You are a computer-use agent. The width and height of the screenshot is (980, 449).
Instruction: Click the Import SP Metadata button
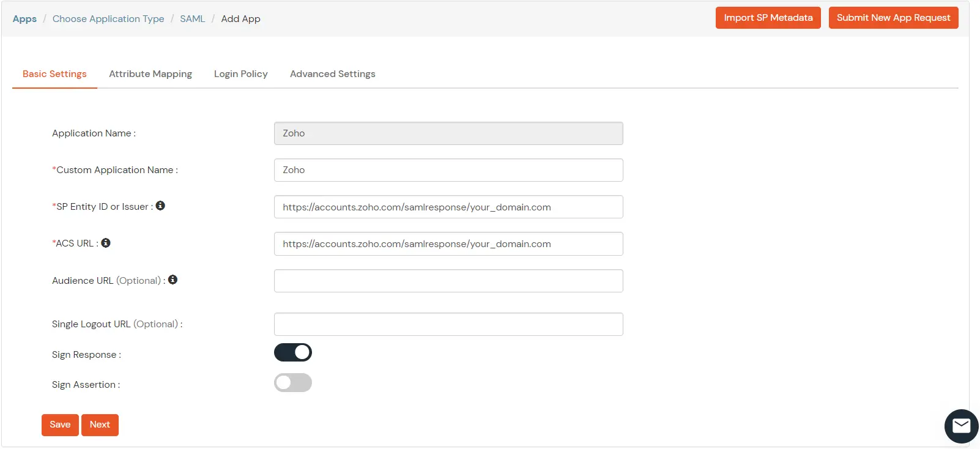click(768, 18)
